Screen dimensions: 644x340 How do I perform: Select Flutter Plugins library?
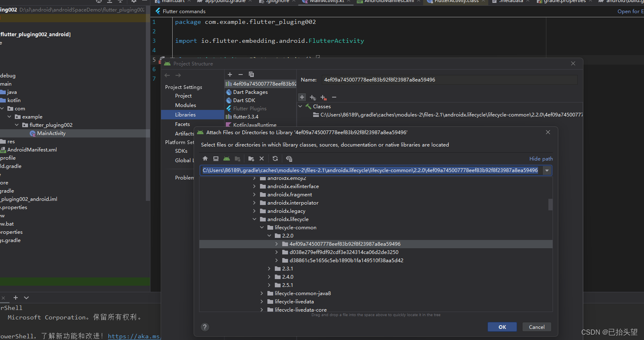[x=250, y=109]
